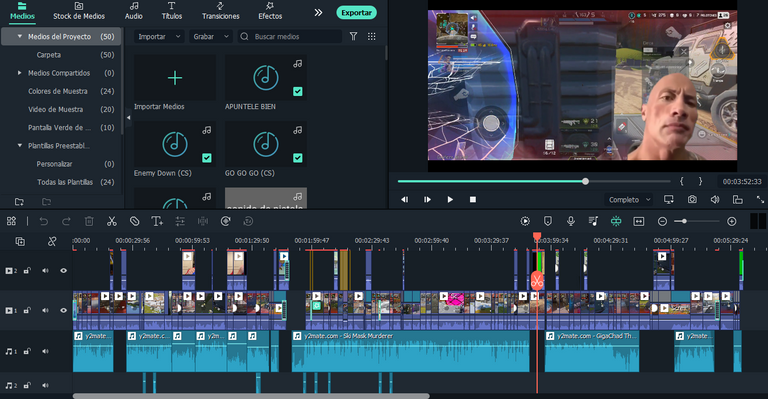Click Importar Medios plus thumbnail
The width and height of the screenshot is (768, 399).
175,77
